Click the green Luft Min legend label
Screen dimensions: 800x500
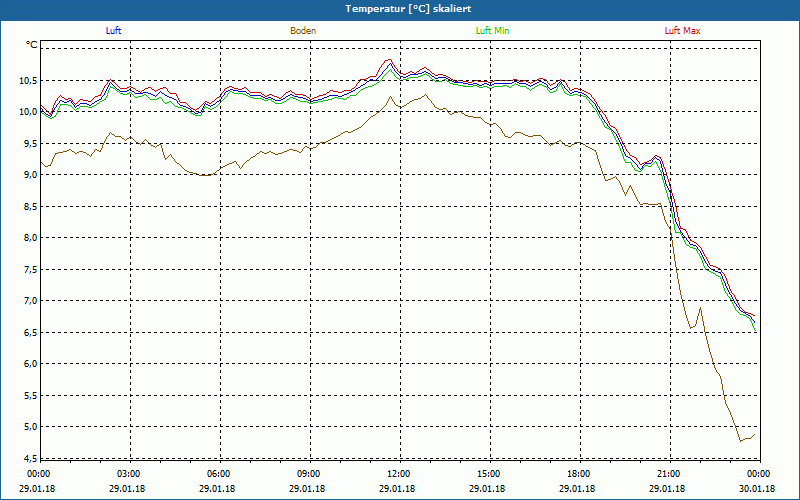pos(492,31)
